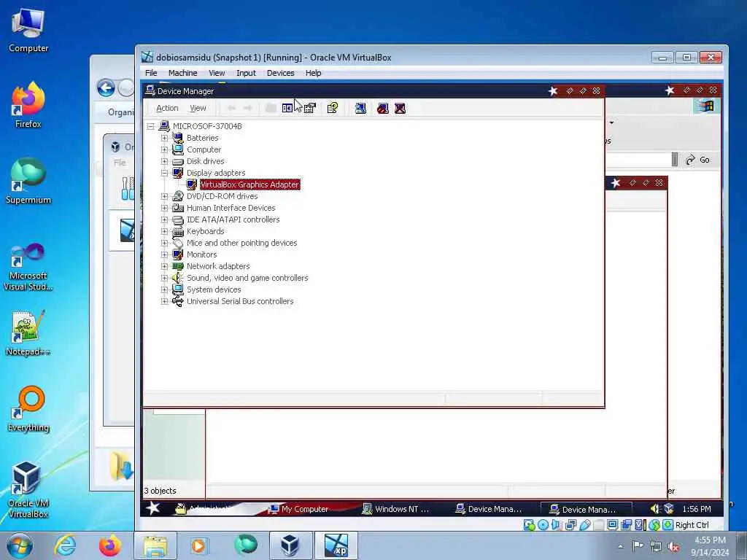Viewport: 747px width, 560px height.
Task: Click the Disable device toolbar icon
Action: (383, 108)
